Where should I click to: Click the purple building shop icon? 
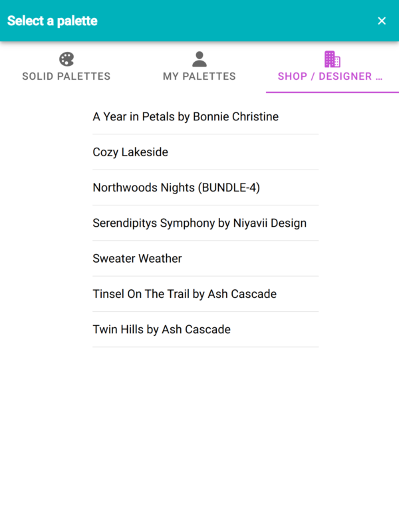pyautogui.click(x=332, y=59)
